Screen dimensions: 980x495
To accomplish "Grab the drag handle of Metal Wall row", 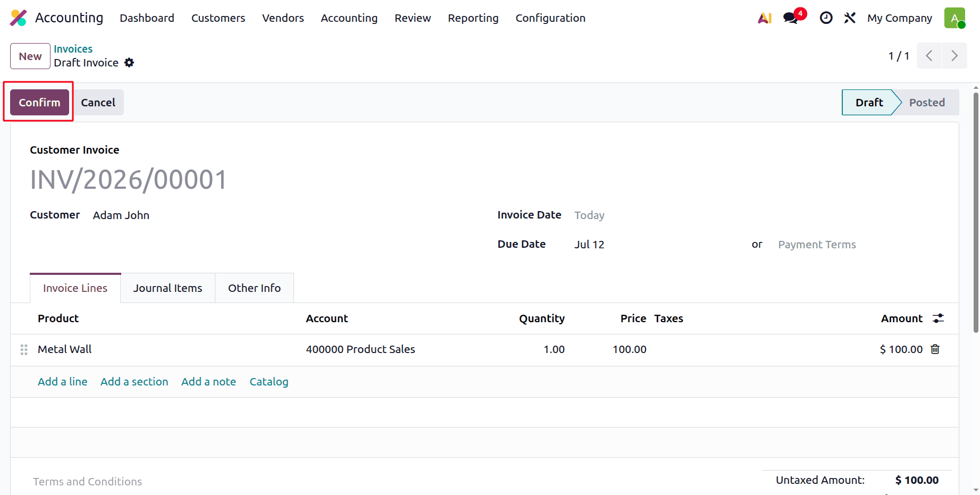I will 24,350.
